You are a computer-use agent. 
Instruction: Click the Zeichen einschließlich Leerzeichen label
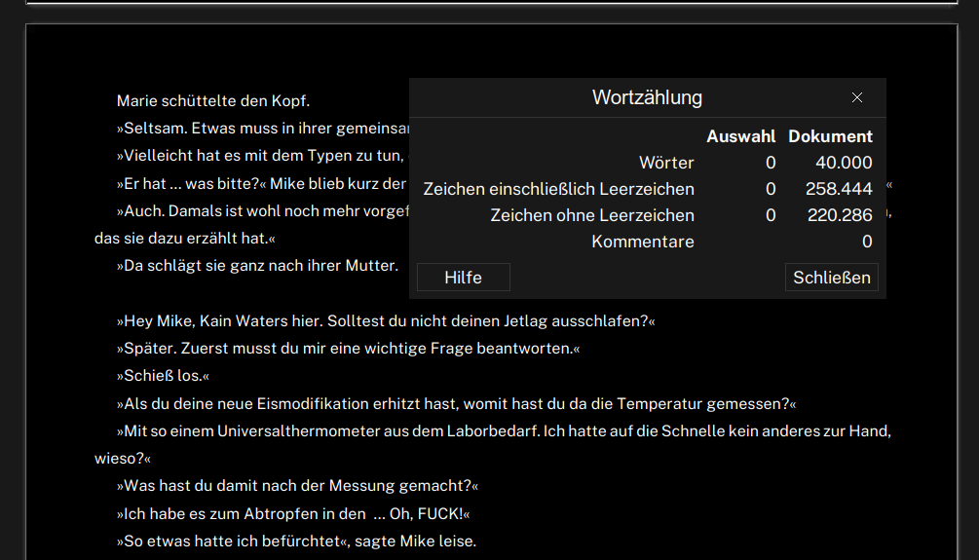[558, 189]
